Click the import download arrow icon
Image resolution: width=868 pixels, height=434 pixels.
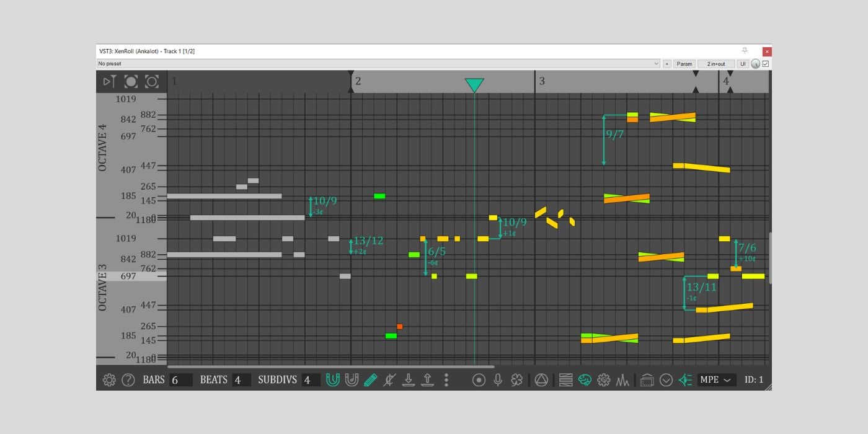tap(408, 379)
